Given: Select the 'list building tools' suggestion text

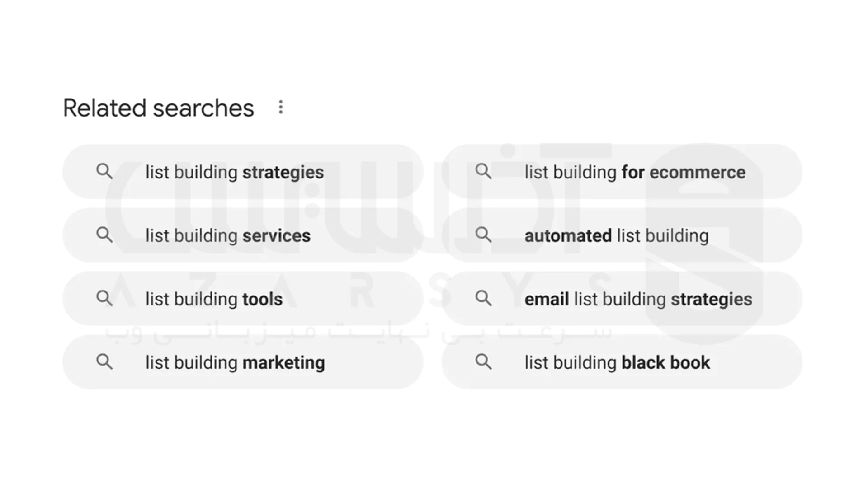Looking at the screenshot, I should click(x=214, y=299).
